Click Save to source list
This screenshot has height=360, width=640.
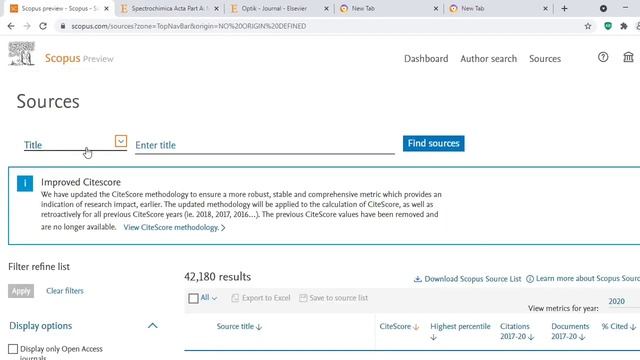(x=333, y=298)
